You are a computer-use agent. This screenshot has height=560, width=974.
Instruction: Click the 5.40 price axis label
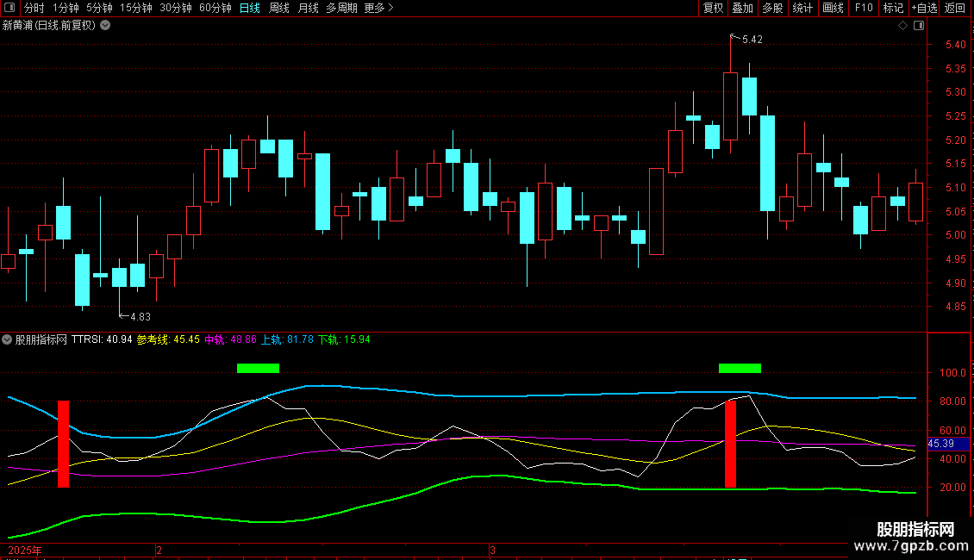[x=955, y=45]
